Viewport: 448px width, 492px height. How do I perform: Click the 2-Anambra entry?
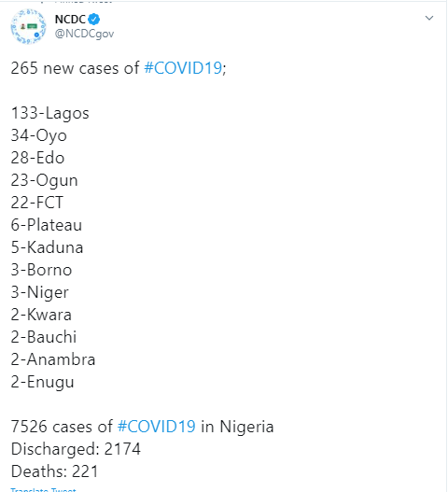[53, 359]
